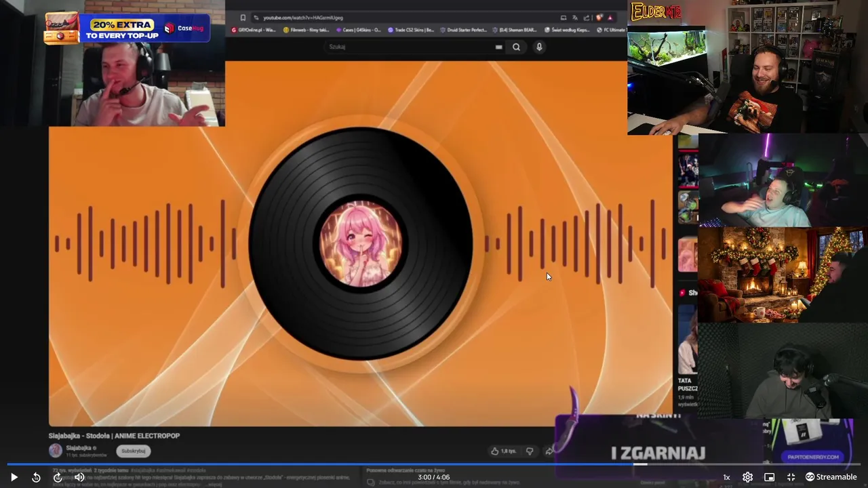Open the GRYOnline.pl bookmark
The width and height of the screenshot is (868, 488).
254,30
